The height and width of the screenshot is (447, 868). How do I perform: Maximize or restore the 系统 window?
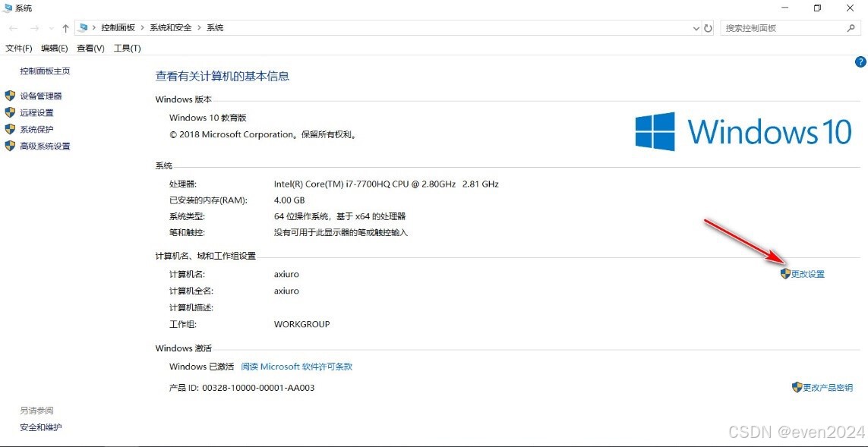(818, 8)
